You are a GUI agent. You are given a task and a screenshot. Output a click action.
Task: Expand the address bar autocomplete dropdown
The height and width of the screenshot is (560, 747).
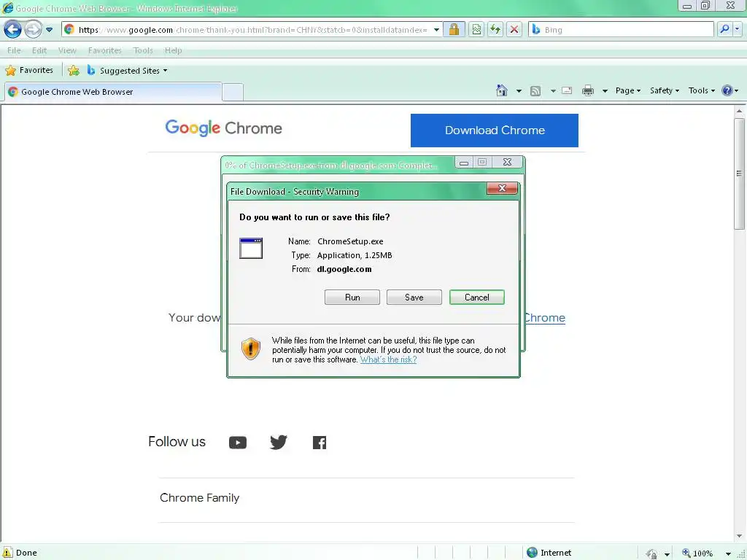[x=436, y=29]
